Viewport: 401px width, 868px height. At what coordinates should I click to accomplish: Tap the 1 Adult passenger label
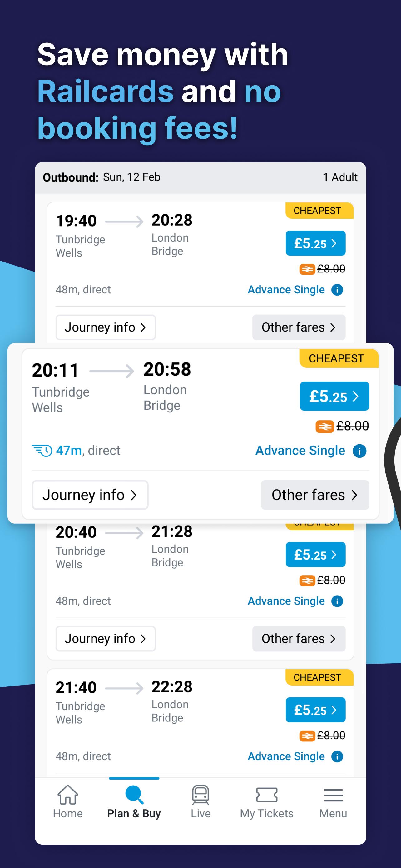[340, 177]
